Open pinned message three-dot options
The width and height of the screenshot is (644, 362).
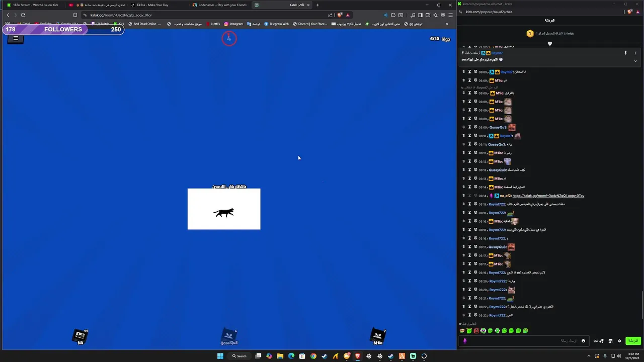635,53
